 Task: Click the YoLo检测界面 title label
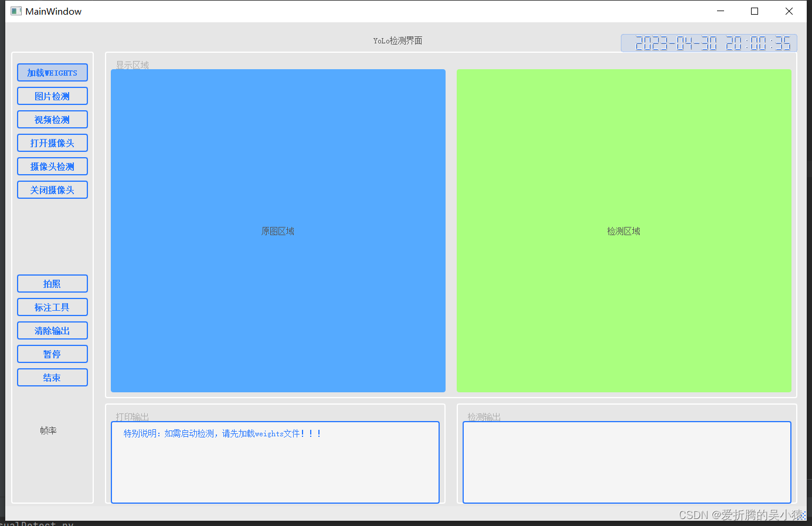tap(397, 40)
